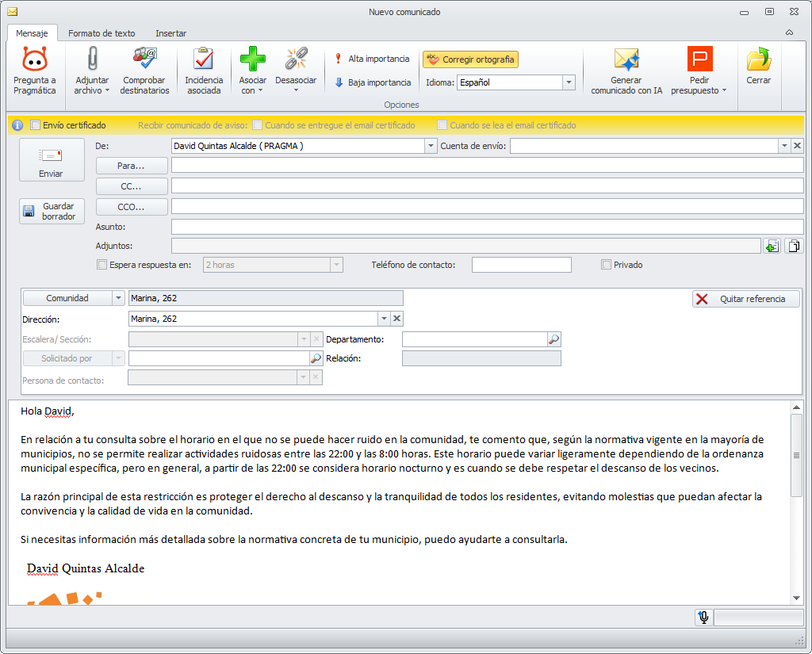812x654 pixels.
Task: Check the Privado checkbox
Action: point(607,265)
